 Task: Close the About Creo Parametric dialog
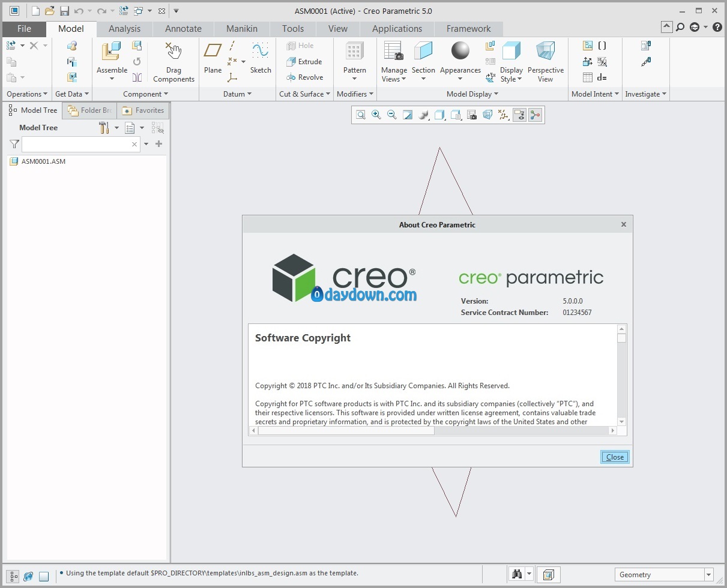click(615, 457)
